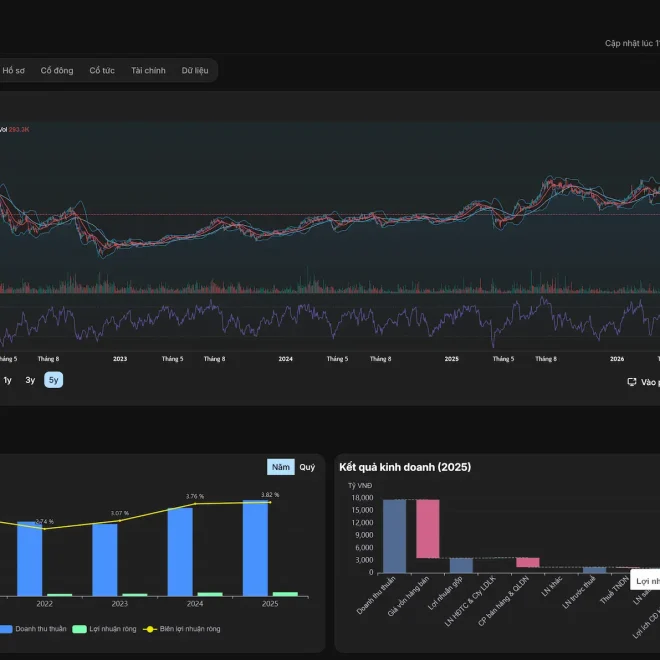This screenshot has height=660, width=660.
Task: Click the 2024 label on price chart axis
Action: 285,359
